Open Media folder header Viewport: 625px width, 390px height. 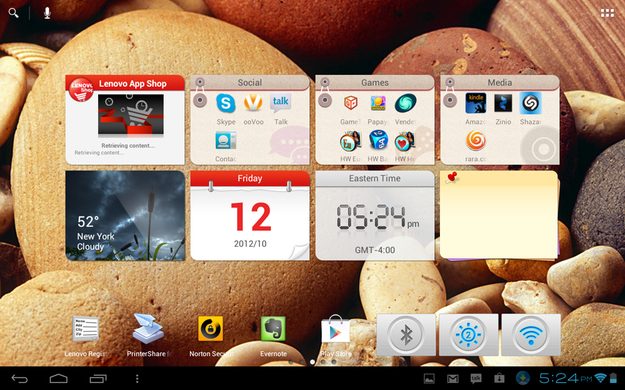(x=500, y=83)
